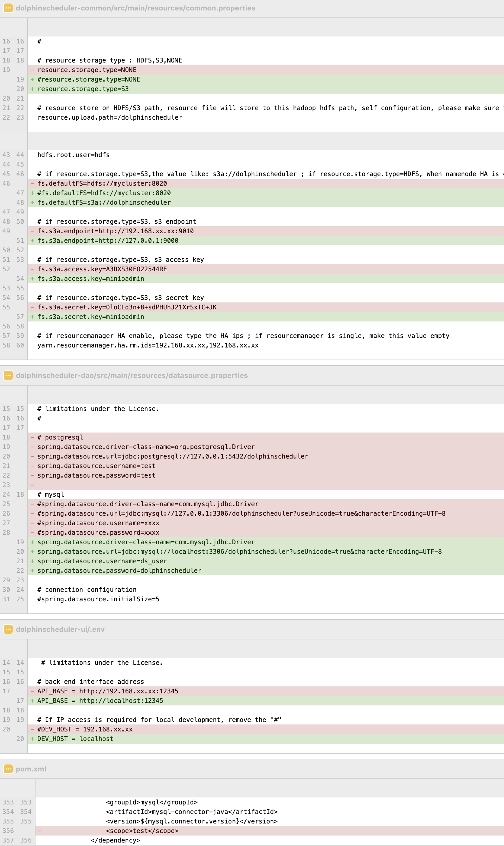Select removed line fs.s3a.access.key=A3DXS30FO22544RE
Image resolution: width=504 pixels, height=846 pixels.
tap(266, 269)
